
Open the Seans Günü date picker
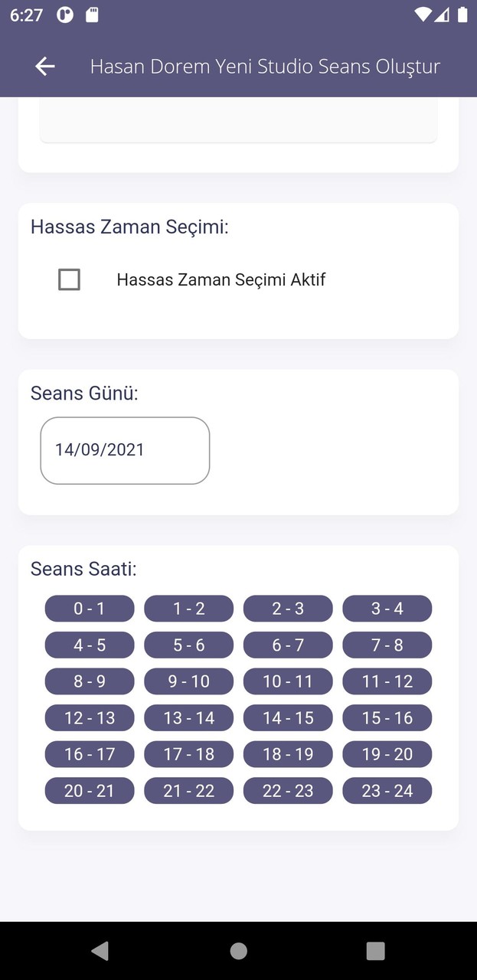(x=125, y=450)
